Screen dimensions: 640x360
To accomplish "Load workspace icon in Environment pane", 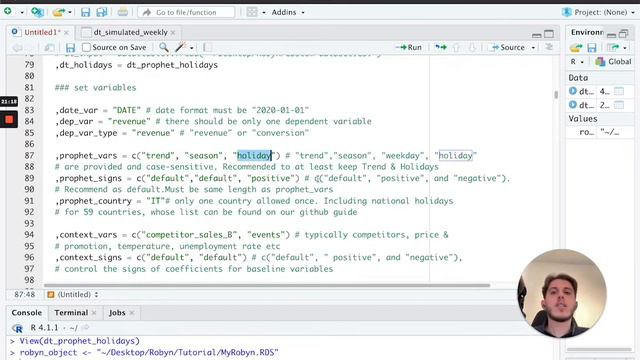I will (x=576, y=48).
